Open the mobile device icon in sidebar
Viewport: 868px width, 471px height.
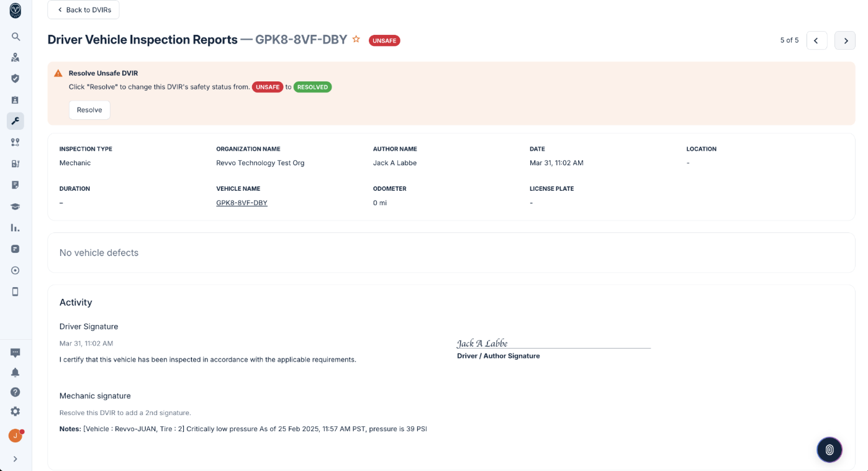tap(16, 291)
